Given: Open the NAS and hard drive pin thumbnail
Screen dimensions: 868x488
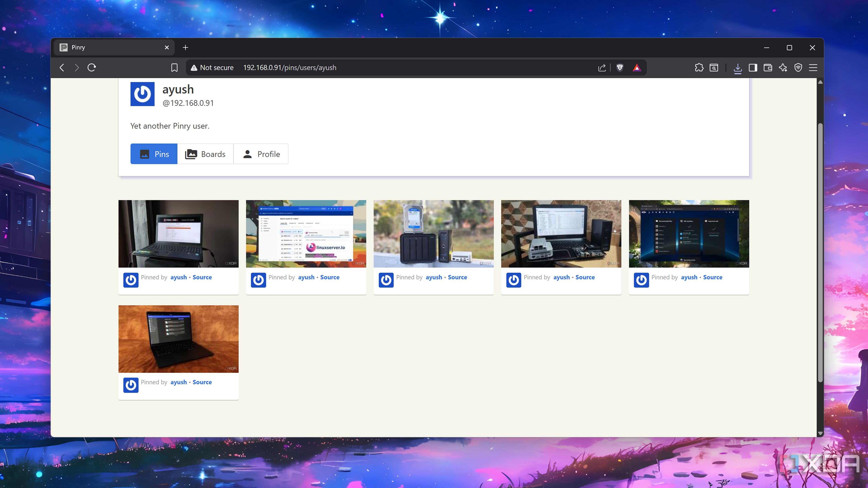Looking at the screenshot, I should (434, 234).
